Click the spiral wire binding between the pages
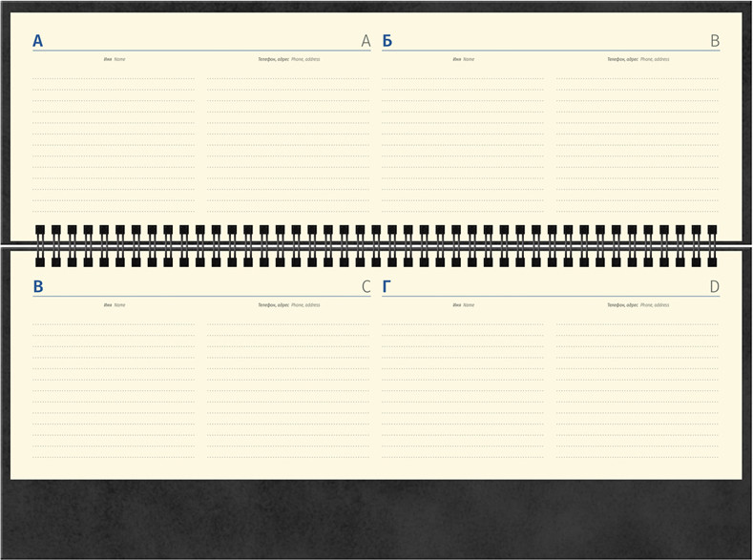This screenshot has width=753, height=560. pos(376,245)
